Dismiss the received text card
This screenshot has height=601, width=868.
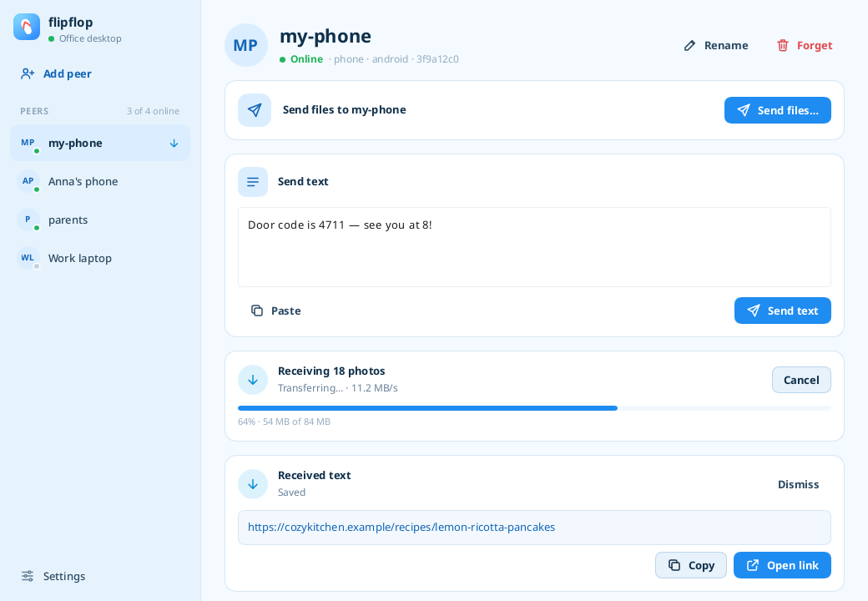798,484
